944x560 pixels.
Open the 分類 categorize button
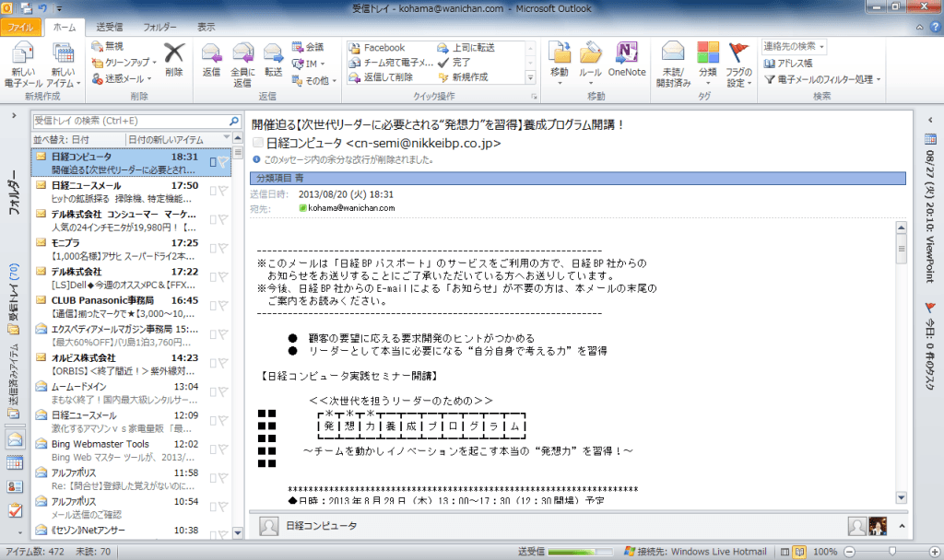707,64
